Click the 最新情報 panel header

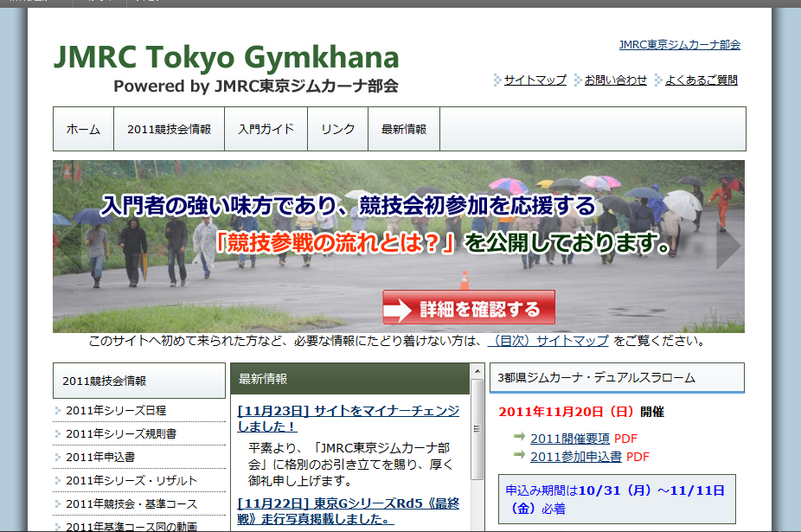(350, 379)
